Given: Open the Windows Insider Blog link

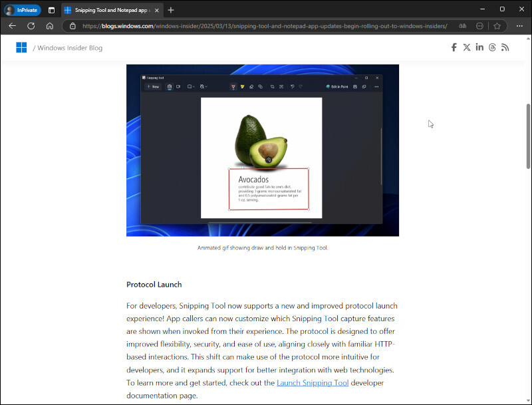Looking at the screenshot, I should coord(70,48).
